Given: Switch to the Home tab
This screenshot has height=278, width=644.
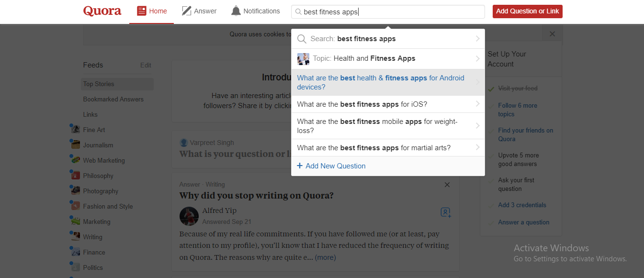Looking at the screenshot, I should [x=151, y=10].
